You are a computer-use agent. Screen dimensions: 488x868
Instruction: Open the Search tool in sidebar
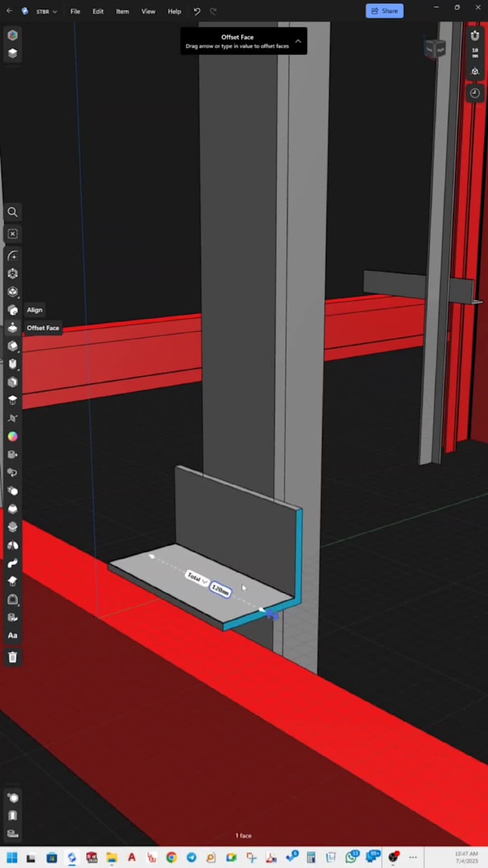pos(12,212)
